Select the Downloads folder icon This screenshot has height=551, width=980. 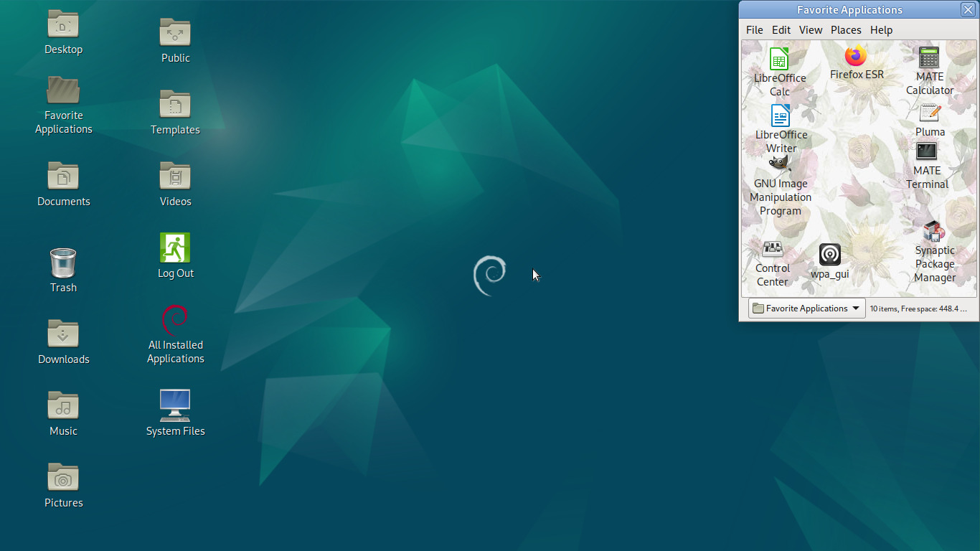click(63, 334)
